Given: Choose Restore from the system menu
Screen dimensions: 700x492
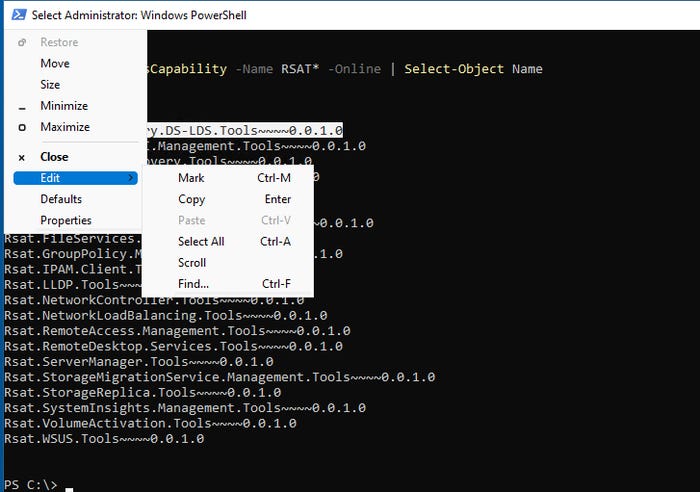Looking at the screenshot, I should (75, 42).
